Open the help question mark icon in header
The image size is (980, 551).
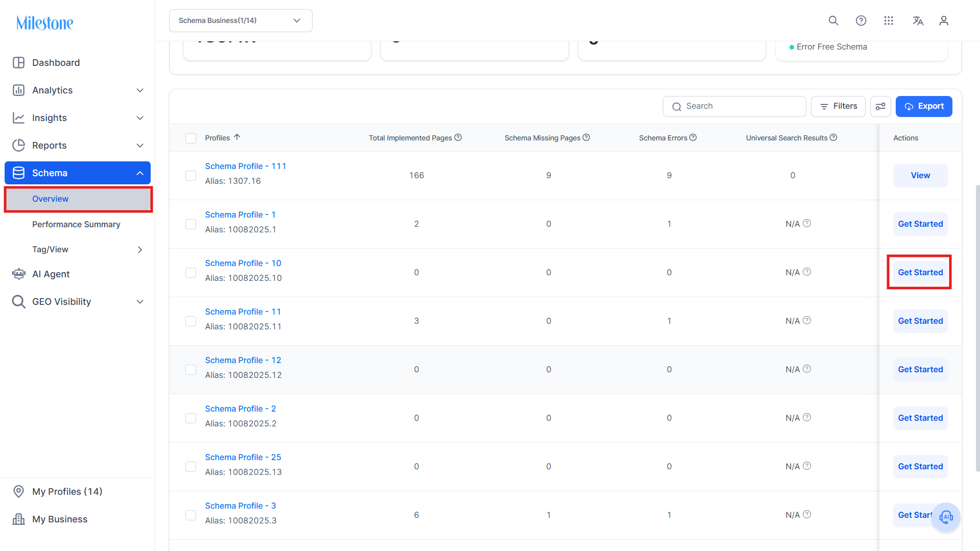[861, 20]
